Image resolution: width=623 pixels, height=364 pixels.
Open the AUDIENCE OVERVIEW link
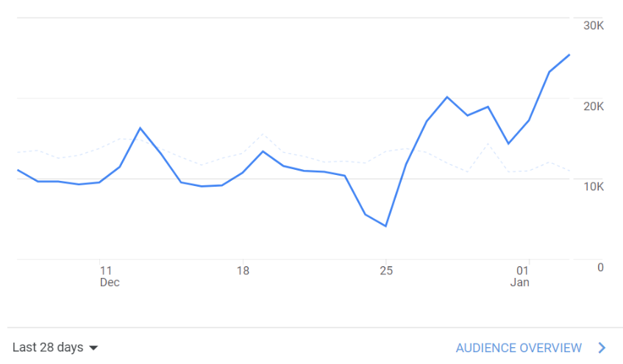[519, 348]
